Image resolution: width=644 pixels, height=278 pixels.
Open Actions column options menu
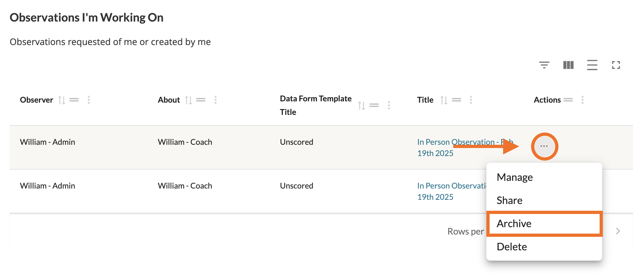583,100
